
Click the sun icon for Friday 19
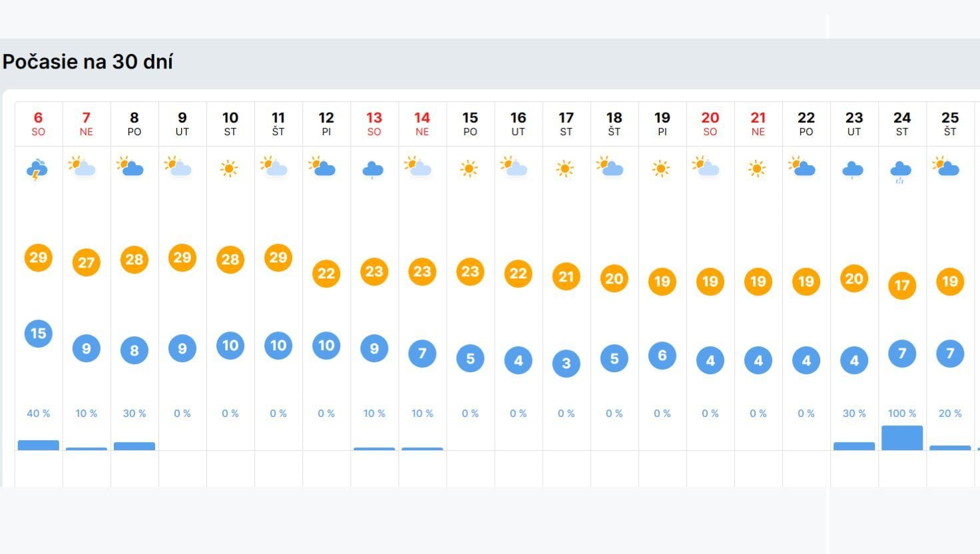pos(661,169)
